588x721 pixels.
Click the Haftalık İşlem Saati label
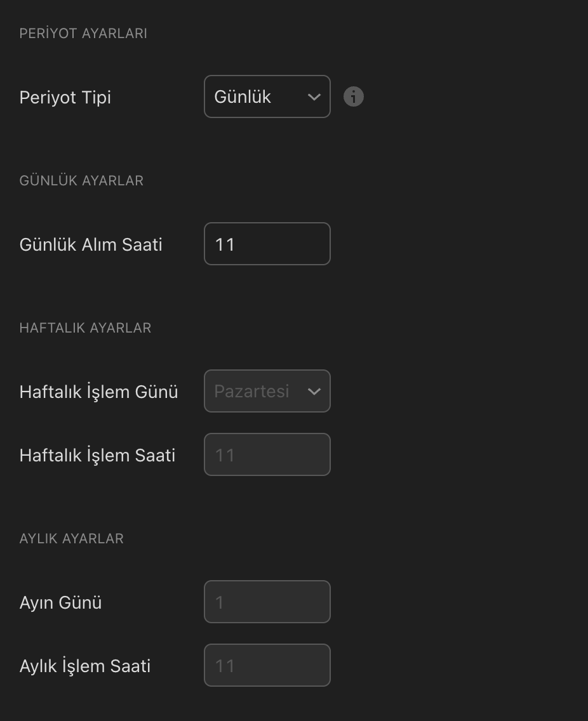point(97,455)
